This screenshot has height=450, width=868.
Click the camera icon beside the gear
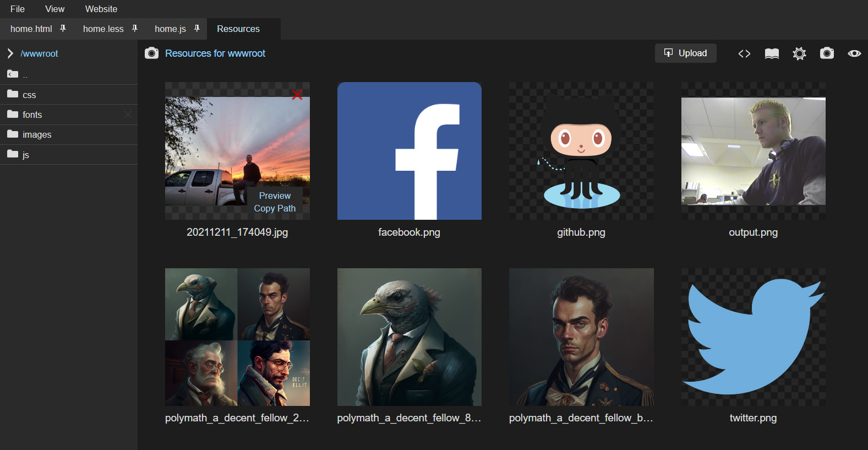click(x=827, y=53)
